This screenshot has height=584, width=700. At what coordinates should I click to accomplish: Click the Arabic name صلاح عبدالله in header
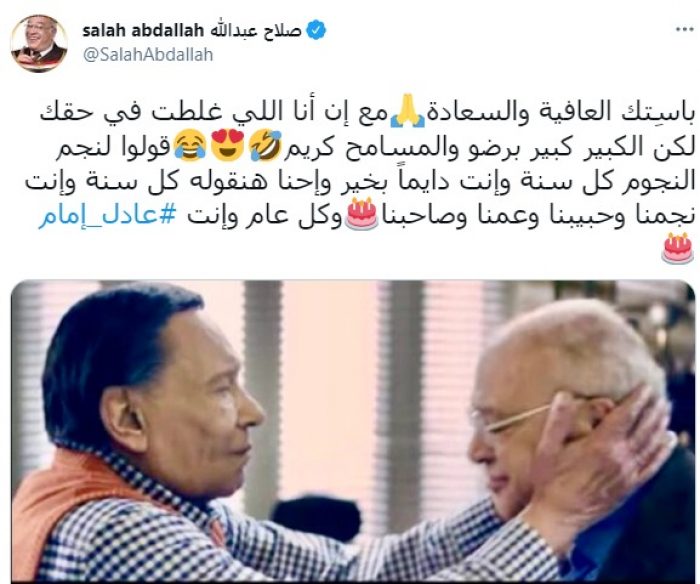point(255,31)
